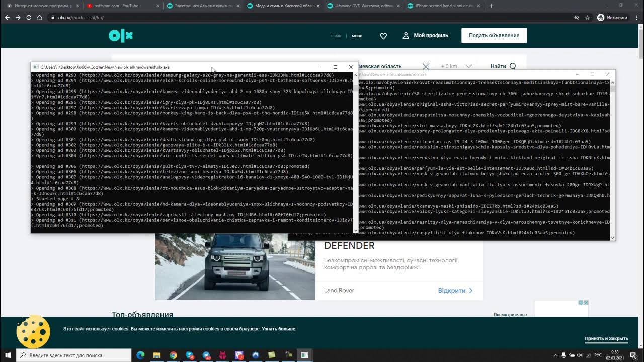Open the Windows Start menu
Viewport: 644px width, 362px height.
(8, 355)
